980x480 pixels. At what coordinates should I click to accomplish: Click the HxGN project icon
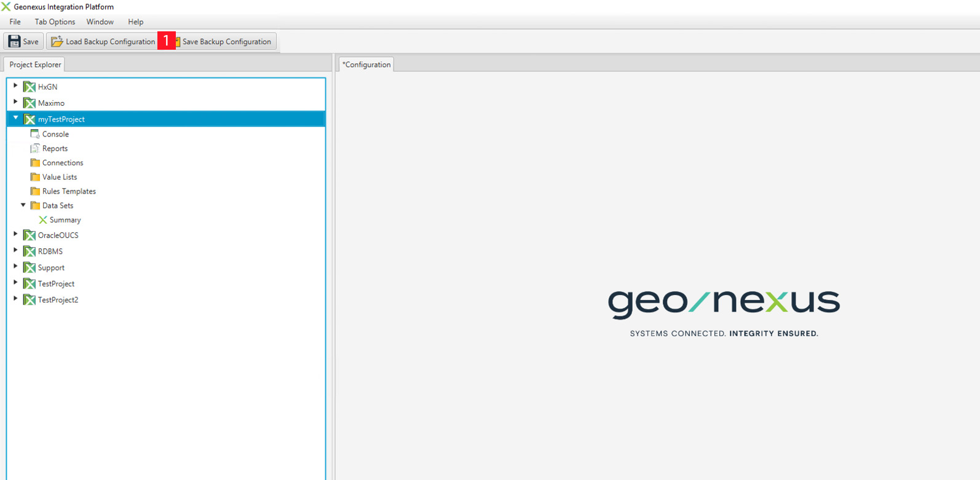30,87
